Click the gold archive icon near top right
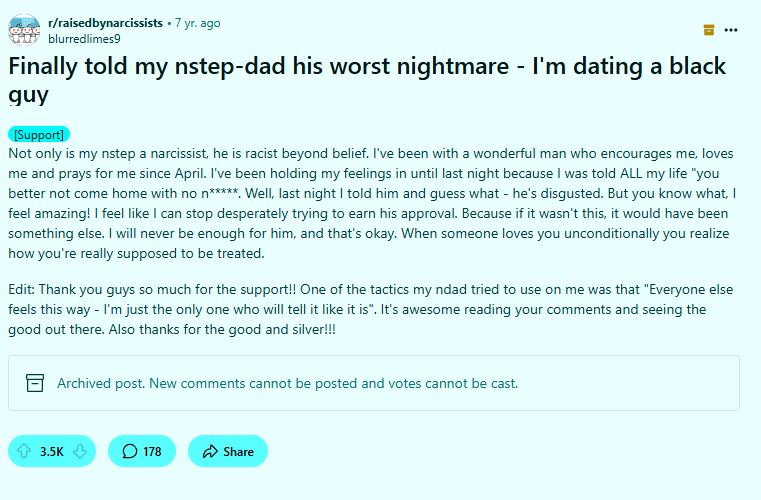Viewport: 761px width, 500px height. (x=709, y=30)
